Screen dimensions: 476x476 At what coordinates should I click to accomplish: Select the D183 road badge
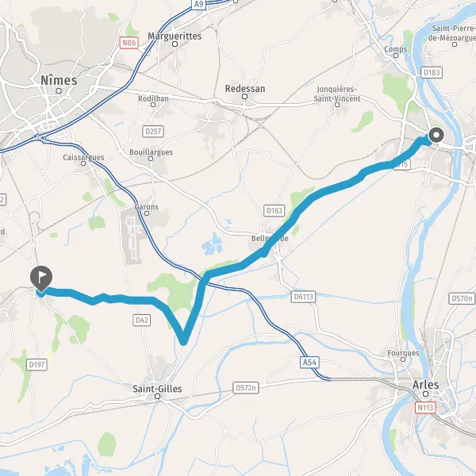432,72
